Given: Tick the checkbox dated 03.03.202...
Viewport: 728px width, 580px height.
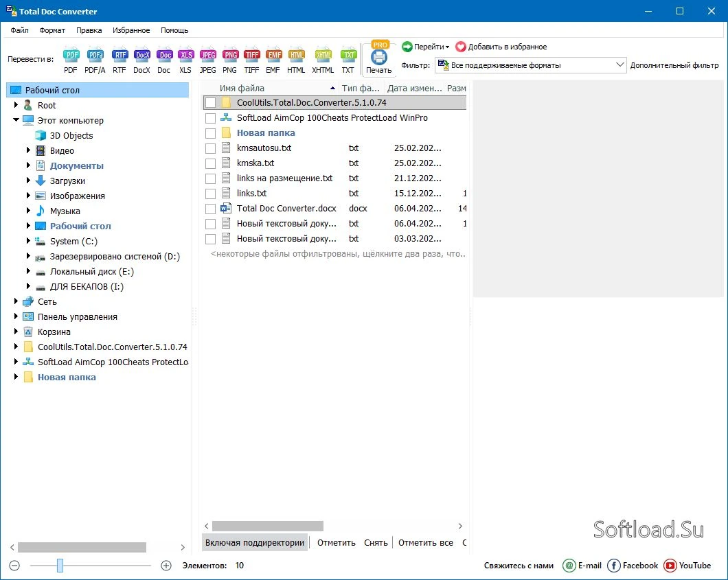Looking at the screenshot, I should pyautogui.click(x=210, y=239).
